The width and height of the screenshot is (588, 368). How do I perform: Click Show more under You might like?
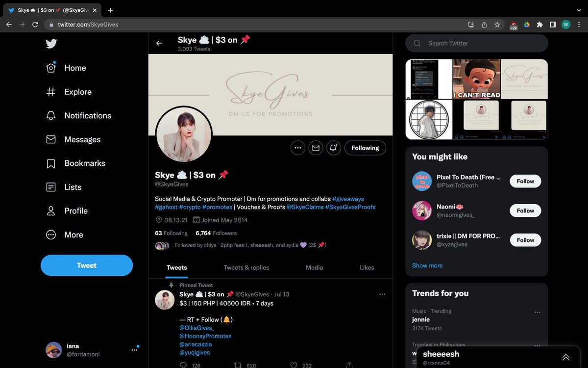[x=427, y=265]
